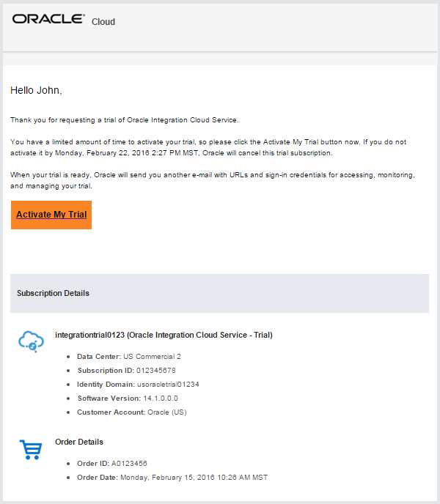
Task: Click the integrationtrial0123 service title
Action: (x=164, y=335)
